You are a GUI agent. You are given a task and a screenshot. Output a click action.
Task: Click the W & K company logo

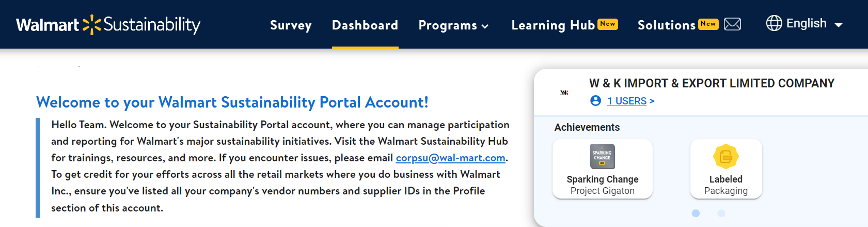click(564, 93)
